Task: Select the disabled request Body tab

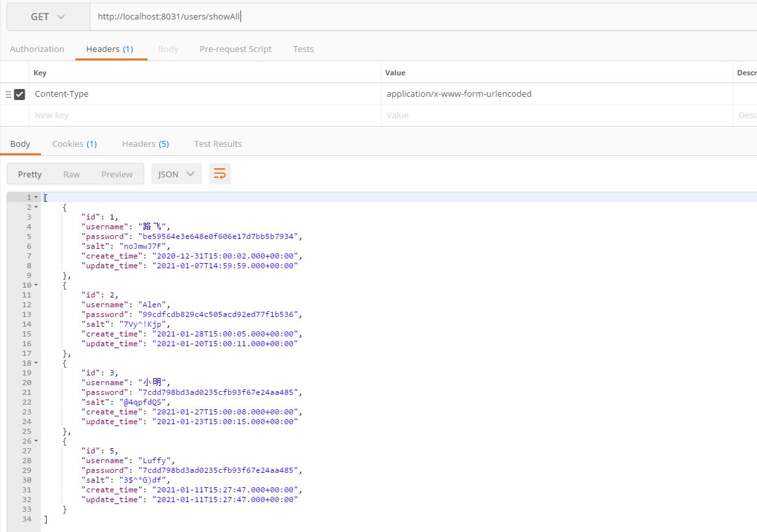Action: (x=168, y=49)
